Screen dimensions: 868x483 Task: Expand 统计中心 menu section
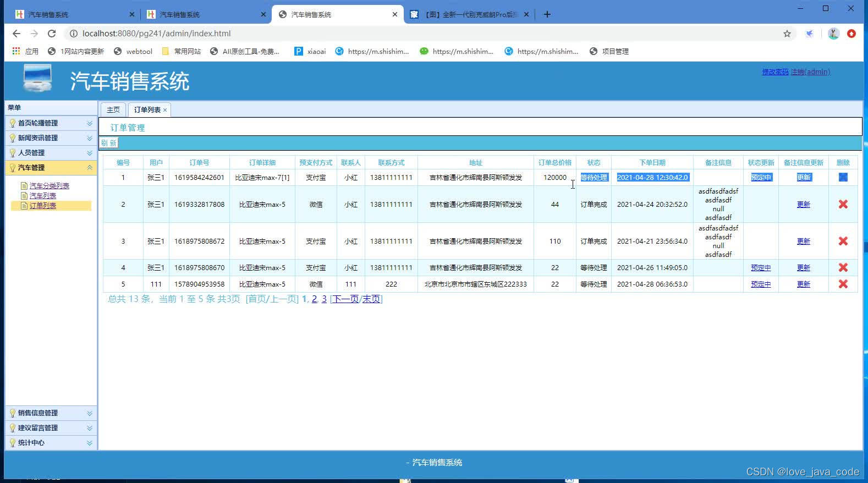51,443
